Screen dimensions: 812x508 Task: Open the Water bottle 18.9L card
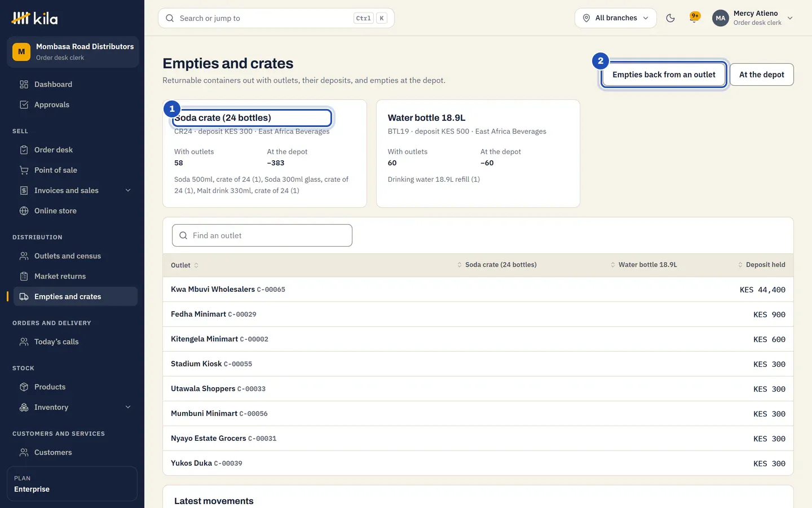pyautogui.click(x=478, y=154)
